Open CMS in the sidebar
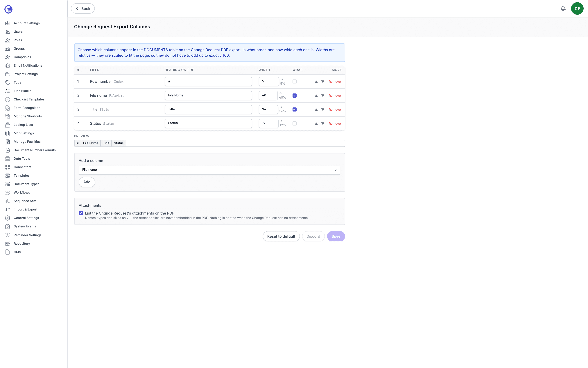Screen dimensions: 588x368 [17, 252]
